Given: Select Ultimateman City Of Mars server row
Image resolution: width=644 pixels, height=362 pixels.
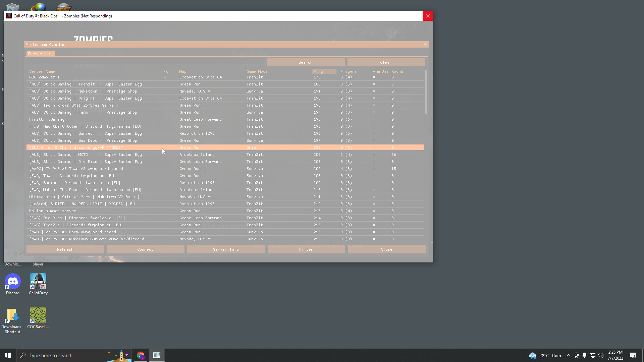Looking at the screenshot, I should (x=225, y=197).
